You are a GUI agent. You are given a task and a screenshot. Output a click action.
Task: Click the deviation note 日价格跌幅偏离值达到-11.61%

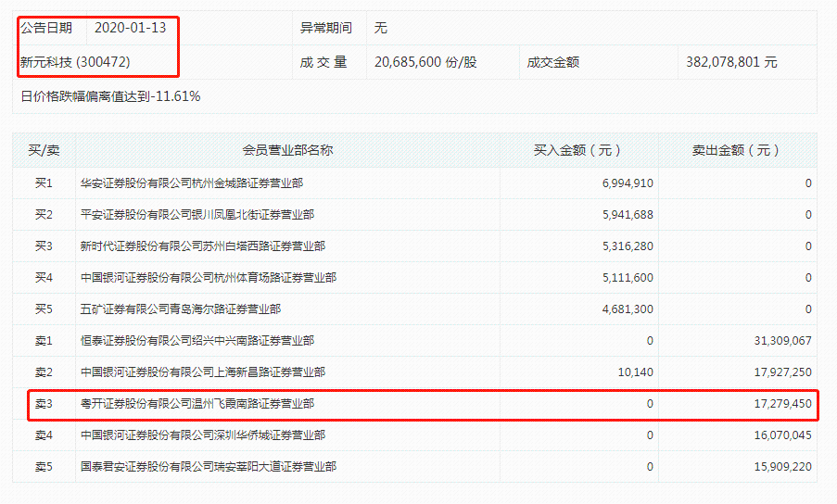(110, 96)
